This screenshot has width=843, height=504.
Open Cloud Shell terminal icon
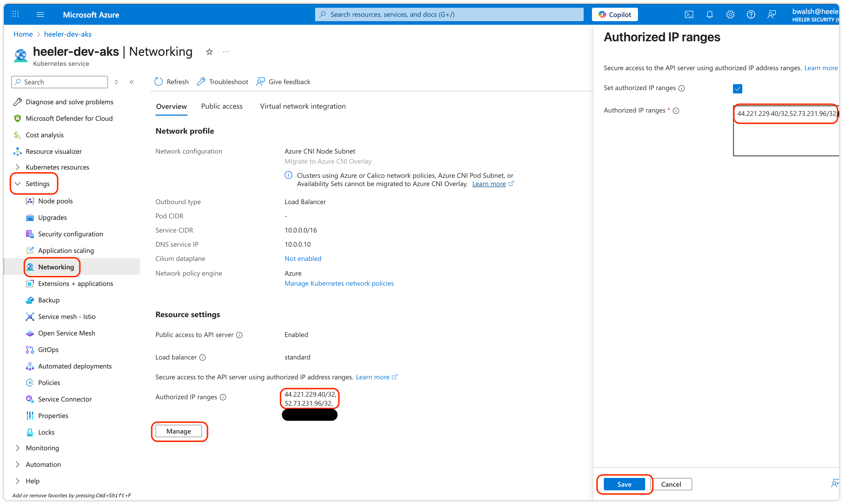click(x=689, y=15)
